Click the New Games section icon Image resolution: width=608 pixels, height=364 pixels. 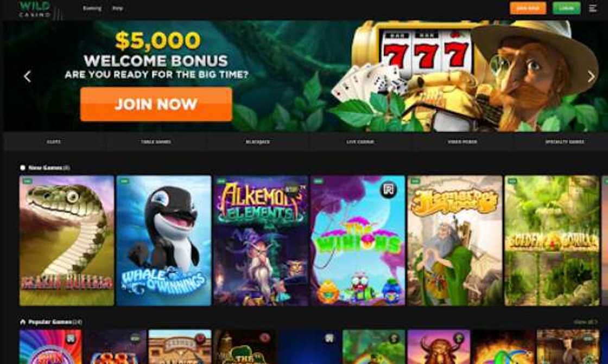[x=22, y=168]
